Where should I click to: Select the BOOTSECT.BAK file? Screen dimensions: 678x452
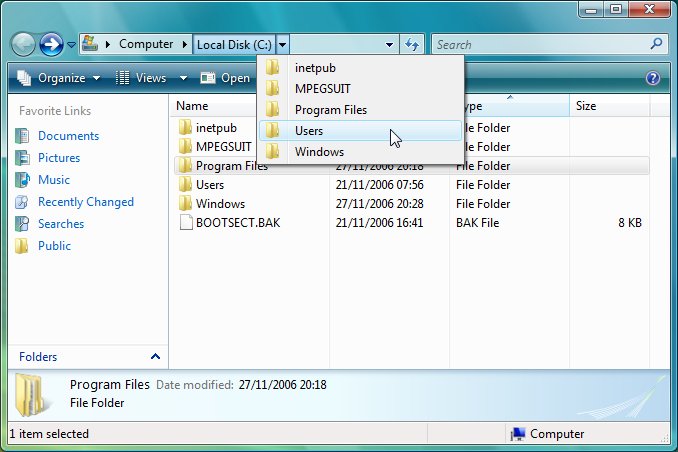238,223
